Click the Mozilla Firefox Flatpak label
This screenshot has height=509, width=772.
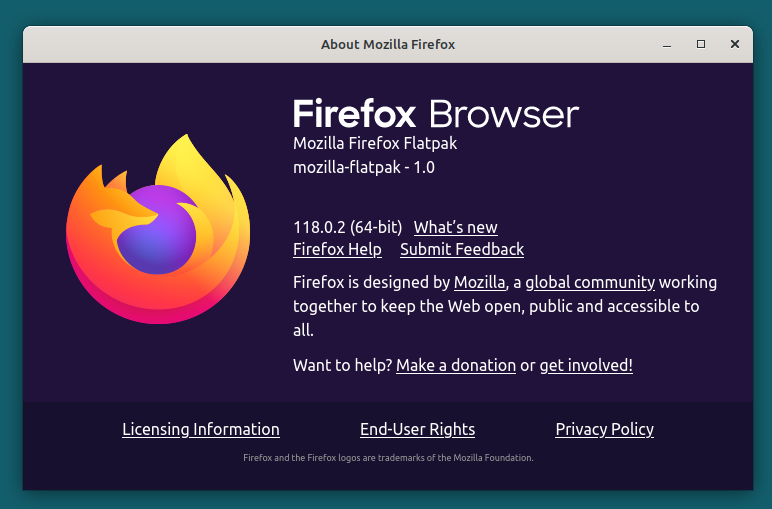375,143
